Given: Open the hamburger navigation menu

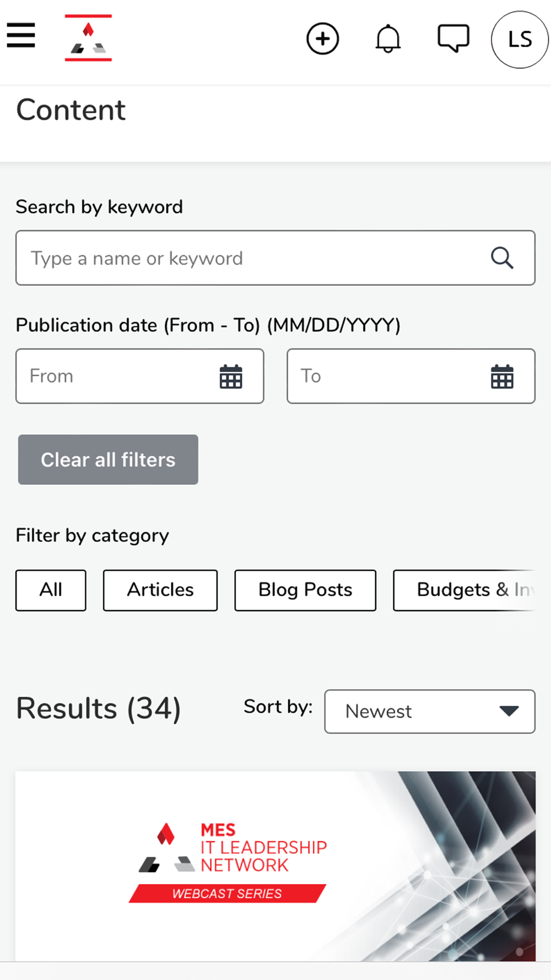Looking at the screenshot, I should [21, 36].
